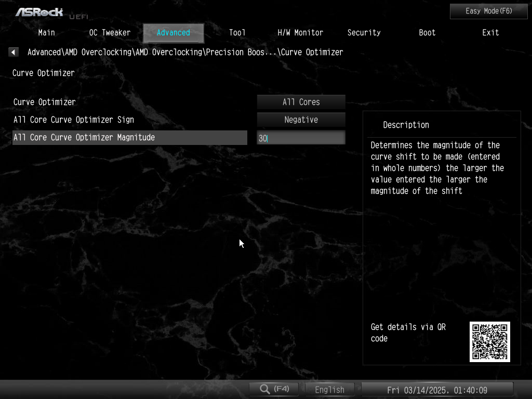Click the ASRock UEFI logo

51,13
